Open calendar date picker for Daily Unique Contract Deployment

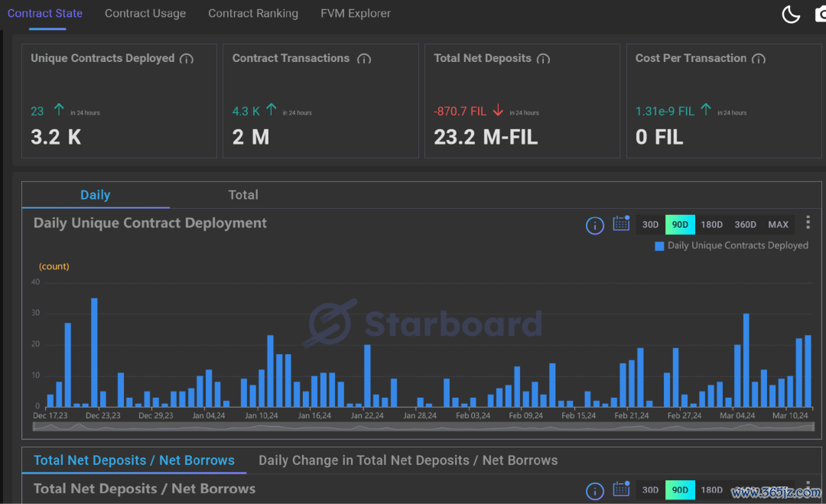tap(620, 225)
